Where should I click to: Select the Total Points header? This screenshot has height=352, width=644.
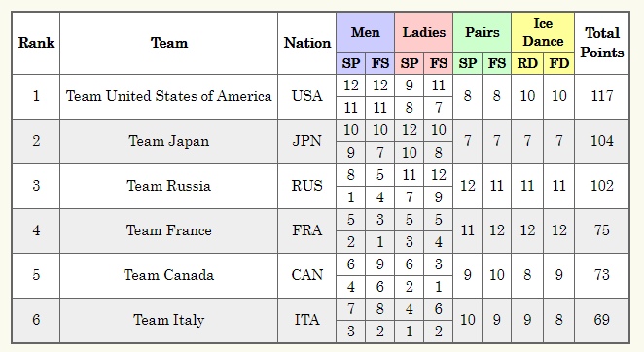602,43
